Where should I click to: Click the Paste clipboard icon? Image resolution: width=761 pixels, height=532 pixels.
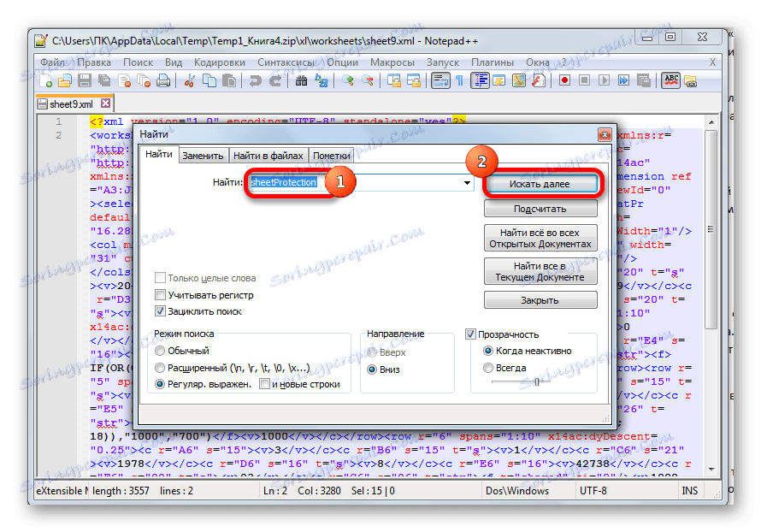(x=228, y=81)
